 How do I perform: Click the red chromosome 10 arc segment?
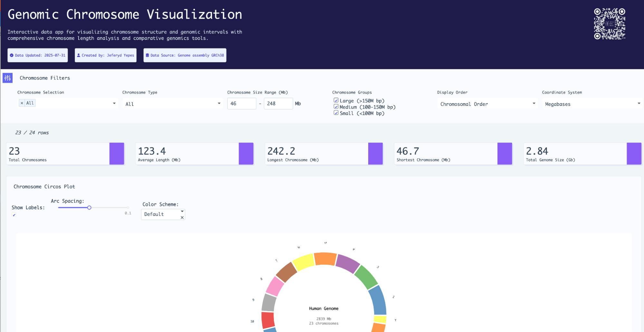click(x=268, y=320)
